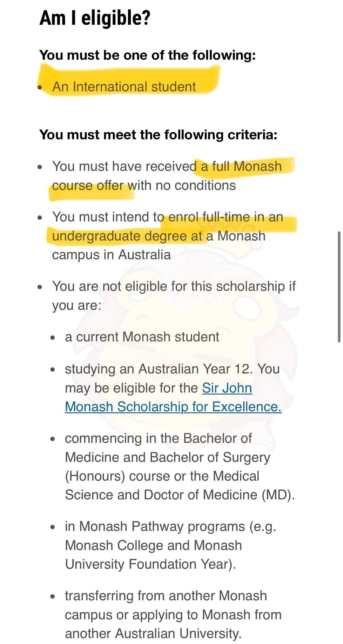Screen dimensions: 343x644
Task: Select the highlighted 'An International student' text
Action: click(x=124, y=87)
